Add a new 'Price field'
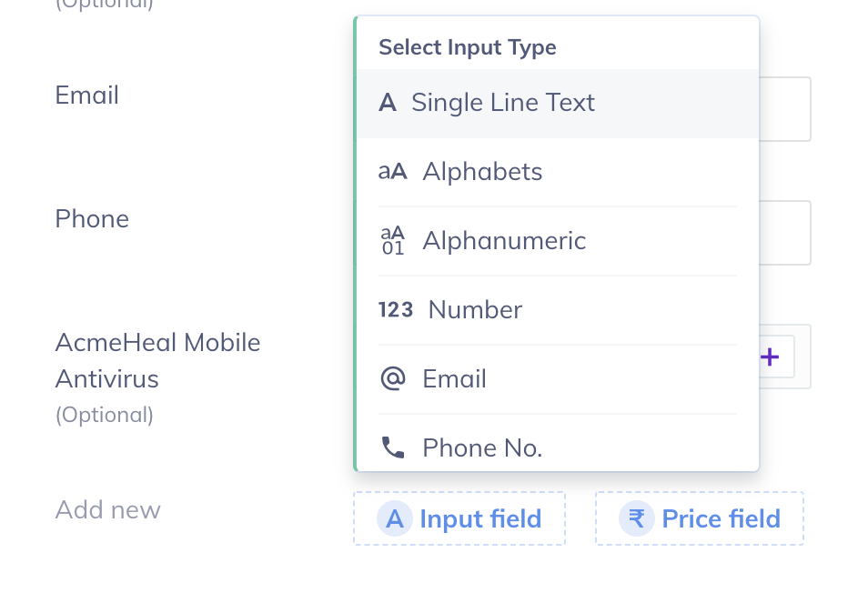The image size is (868, 593). (x=721, y=518)
